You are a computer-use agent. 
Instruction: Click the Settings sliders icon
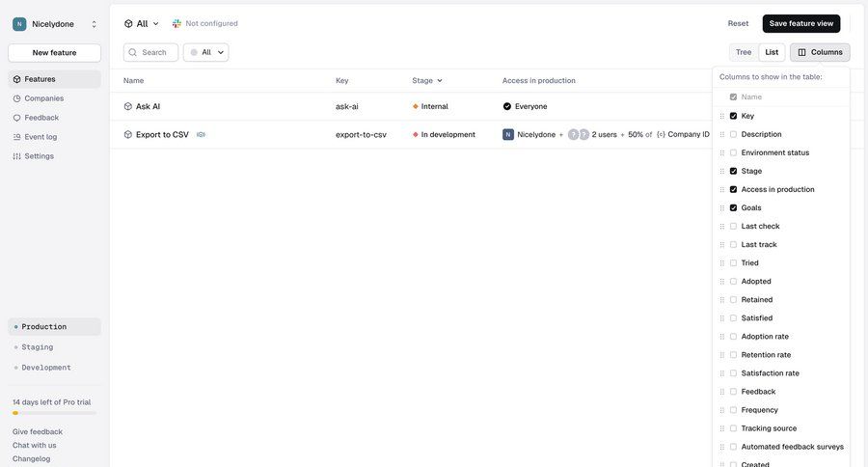16,156
